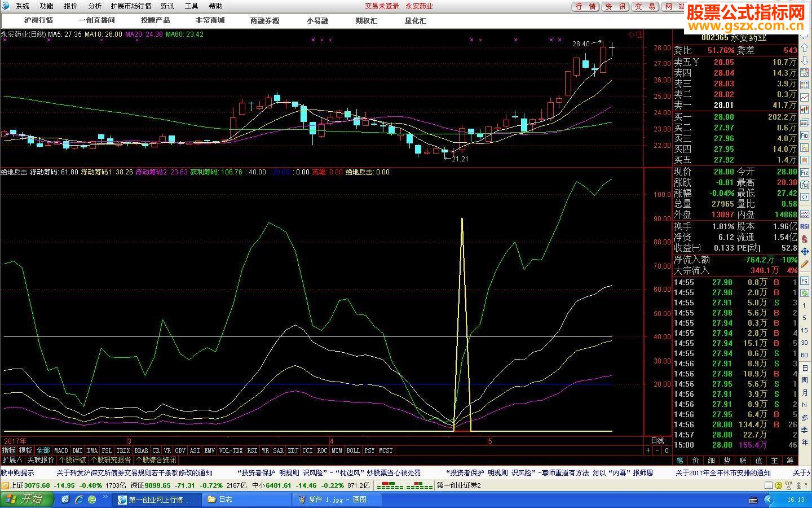The height and width of the screenshot is (508, 812).
Task: Click 上证 index value 3075.68
Action: 37,485
